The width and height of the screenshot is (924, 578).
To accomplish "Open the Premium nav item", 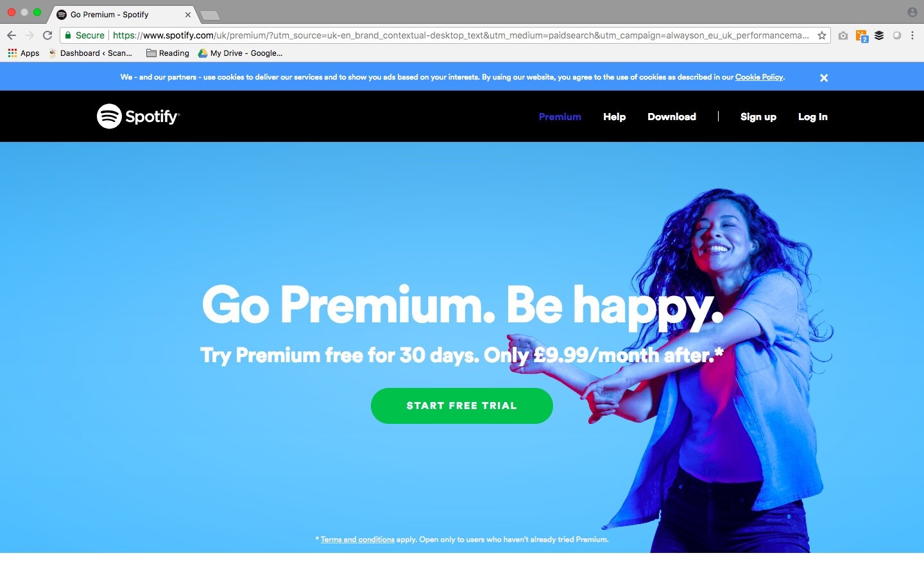I will coord(560,117).
